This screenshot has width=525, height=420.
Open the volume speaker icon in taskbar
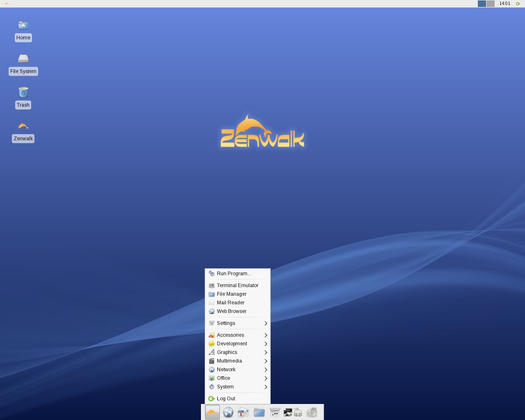[x=312, y=413]
